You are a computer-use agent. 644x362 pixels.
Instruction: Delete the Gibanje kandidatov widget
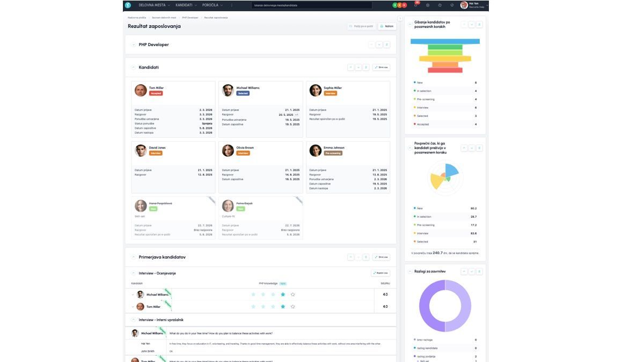click(479, 25)
